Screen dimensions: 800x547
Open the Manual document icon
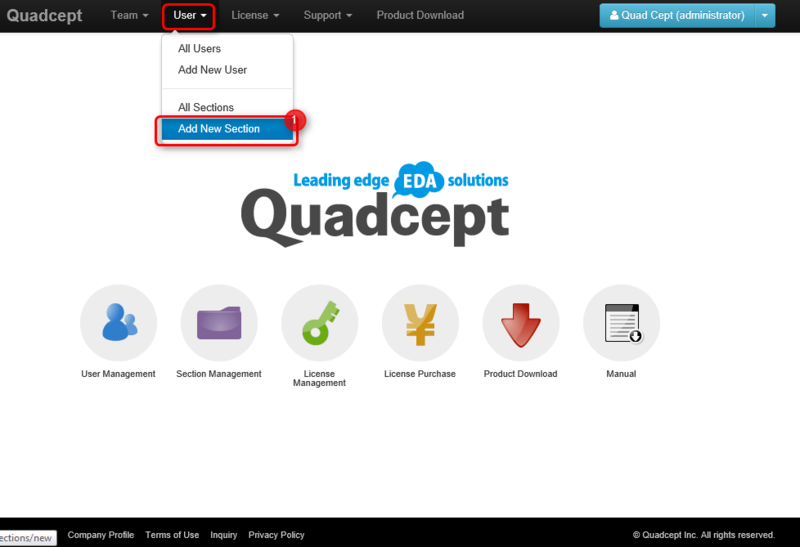click(621, 322)
